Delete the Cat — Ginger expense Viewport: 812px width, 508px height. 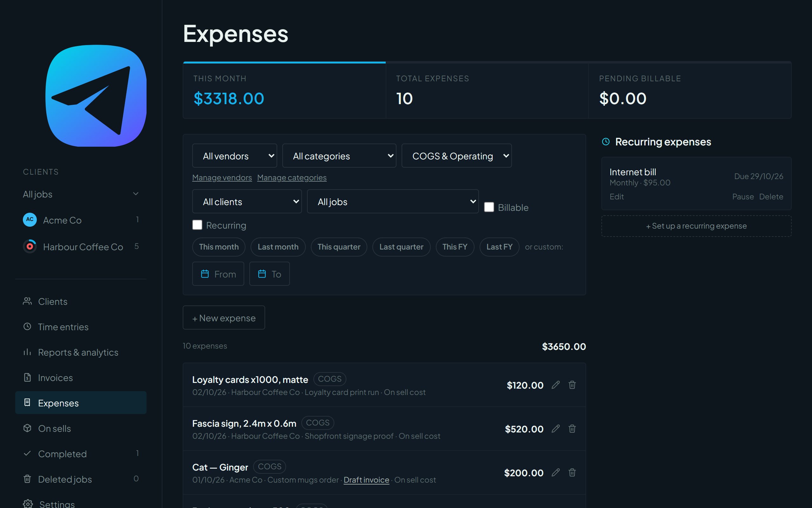[572, 472]
